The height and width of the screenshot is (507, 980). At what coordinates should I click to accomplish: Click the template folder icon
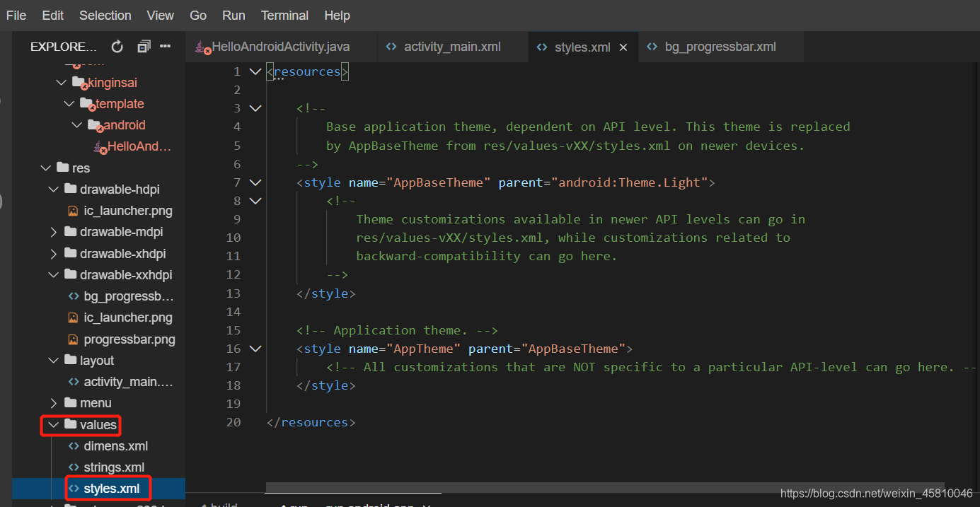pos(87,104)
